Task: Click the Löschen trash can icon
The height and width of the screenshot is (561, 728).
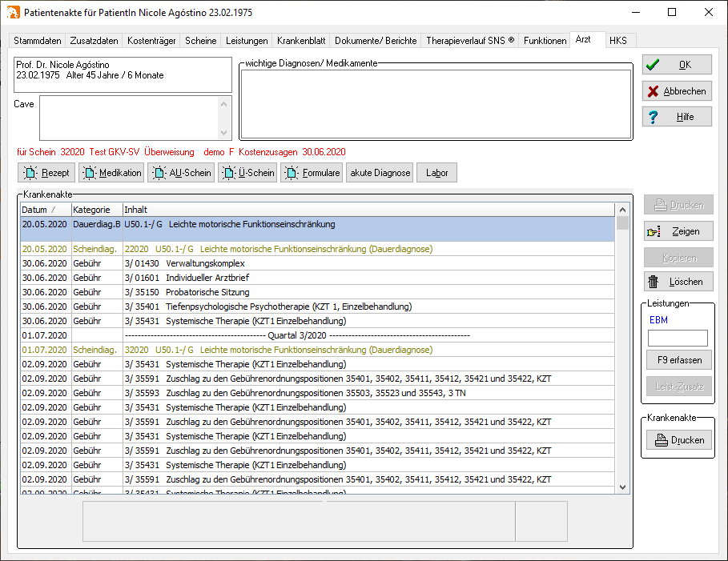Action: pos(654,282)
